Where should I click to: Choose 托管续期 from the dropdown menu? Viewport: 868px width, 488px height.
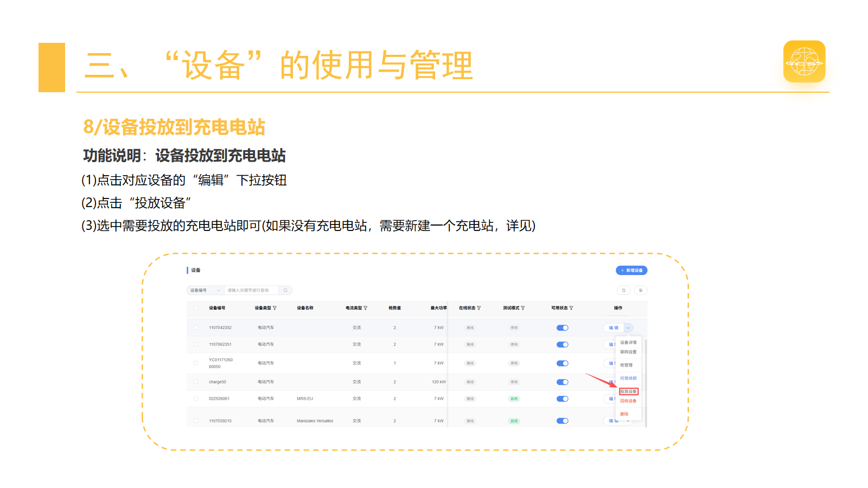tap(628, 378)
